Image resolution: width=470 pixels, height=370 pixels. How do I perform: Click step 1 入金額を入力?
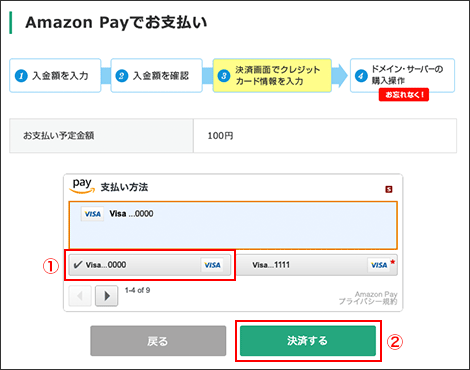click(55, 76)
